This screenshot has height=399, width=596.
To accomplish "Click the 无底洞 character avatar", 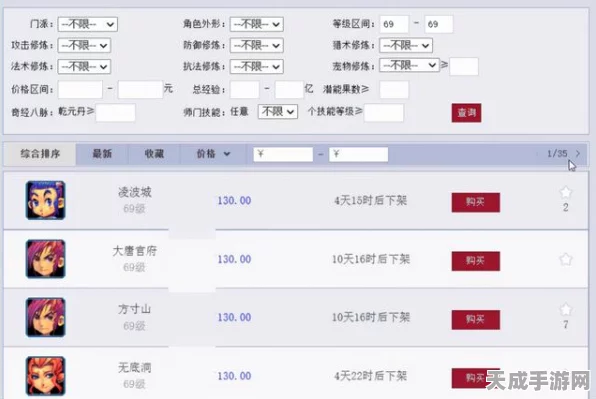I will tap(46, 376).
